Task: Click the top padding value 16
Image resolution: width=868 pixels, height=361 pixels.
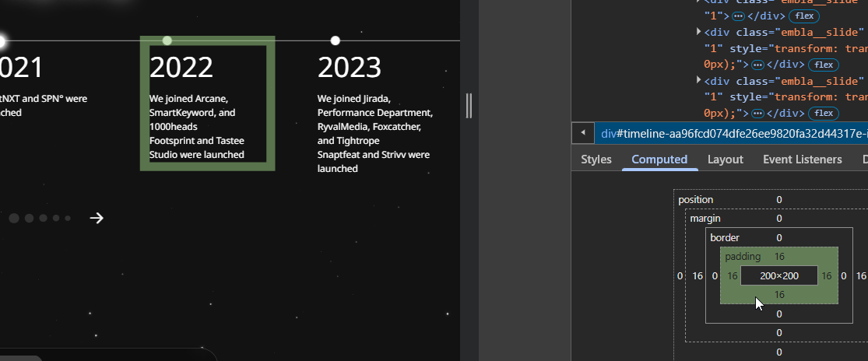Action: [x=779, y=257]
